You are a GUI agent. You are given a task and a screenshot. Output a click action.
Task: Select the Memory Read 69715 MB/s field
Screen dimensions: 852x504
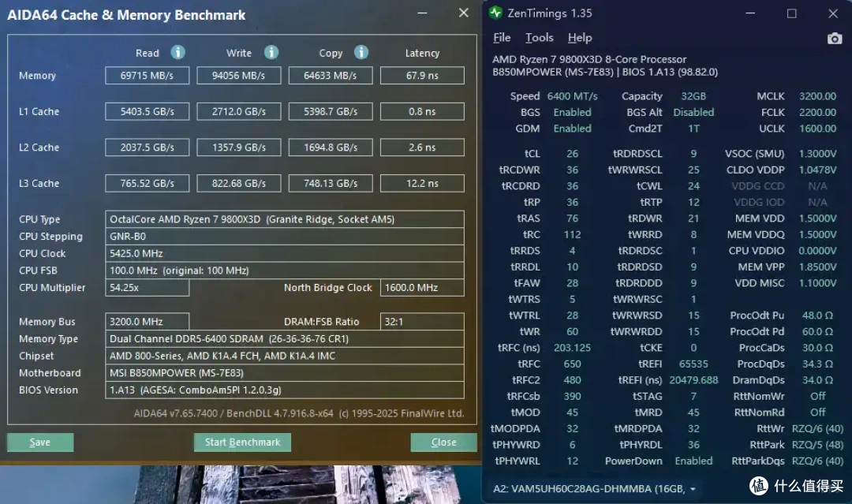click(x=148, y=76)
